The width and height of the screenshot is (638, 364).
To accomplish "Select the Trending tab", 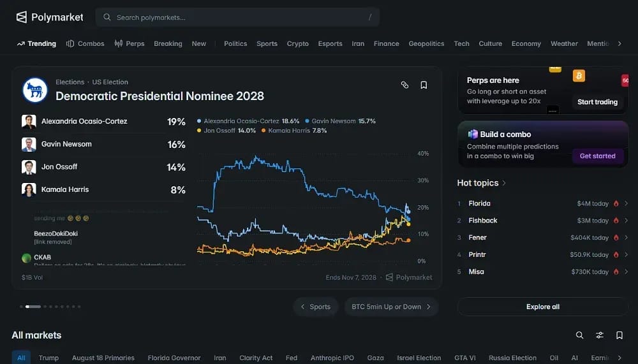I will (x=36, y=43).
